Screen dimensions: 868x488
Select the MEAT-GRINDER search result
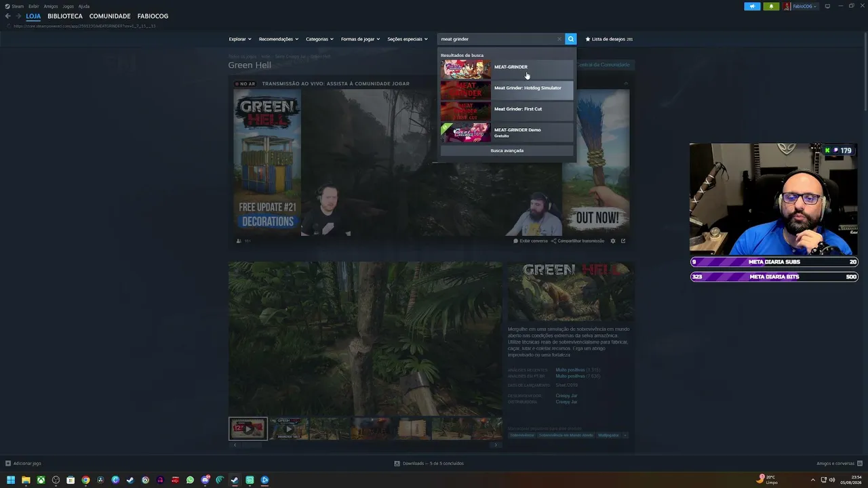coord(507,69)
